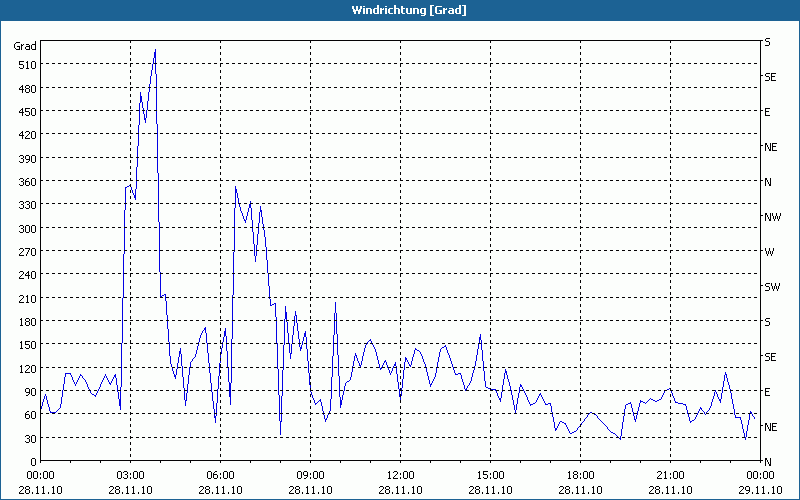Select the 18:00 time label

581,476
